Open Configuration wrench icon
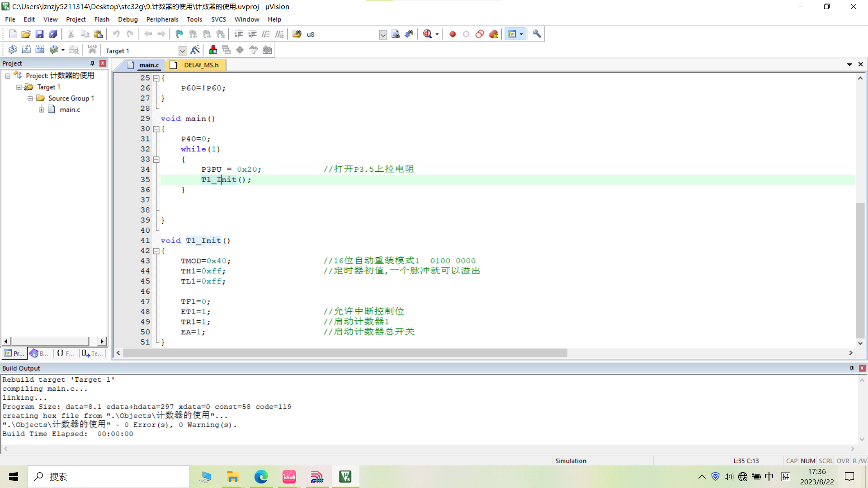The image size is (868, 488). (537, 34)
